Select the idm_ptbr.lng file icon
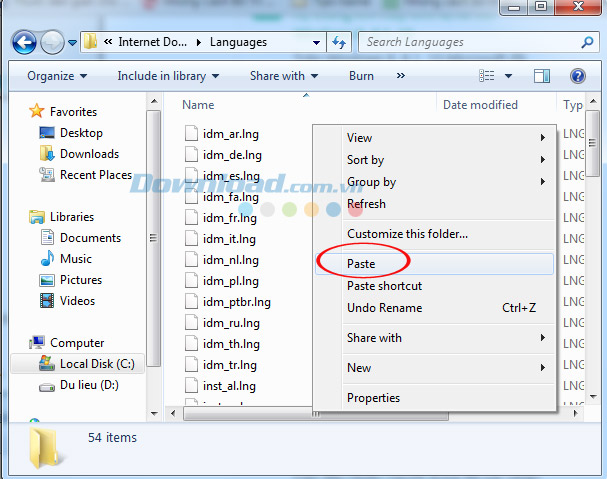607x479 pixels. tap(191, 302)
